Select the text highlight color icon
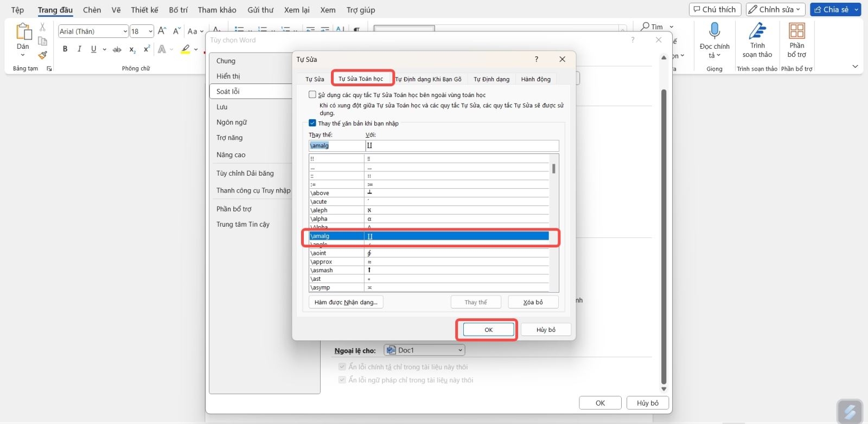The image size is (868, 424). (x=186, y=49)
